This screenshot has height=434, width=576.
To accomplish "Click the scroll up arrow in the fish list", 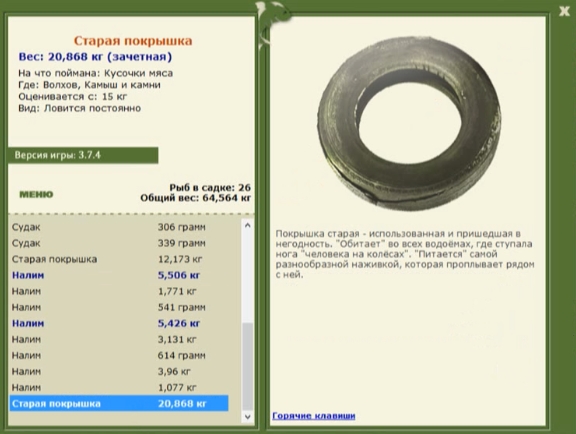I will point(248,225).
